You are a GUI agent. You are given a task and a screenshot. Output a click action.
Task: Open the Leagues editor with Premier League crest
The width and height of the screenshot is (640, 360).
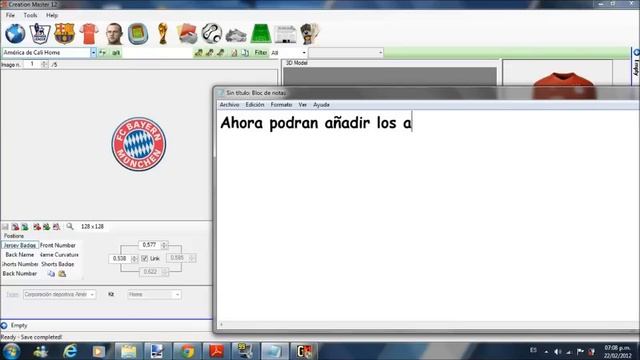40,33
